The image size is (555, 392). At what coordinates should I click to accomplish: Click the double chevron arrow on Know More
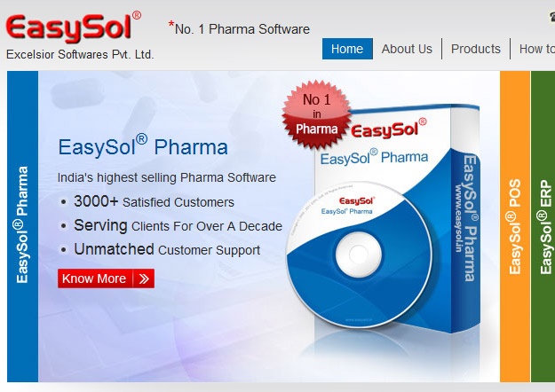[144, 278]
